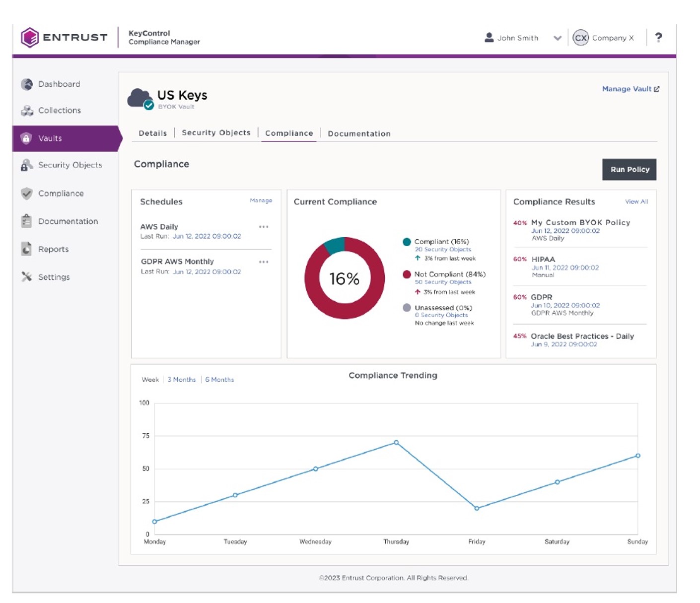Click the GDPR AWS Monthly schedule name
The height and width of the screenshot is (603, 700).
pyautogui.click(x=177, y=262)
